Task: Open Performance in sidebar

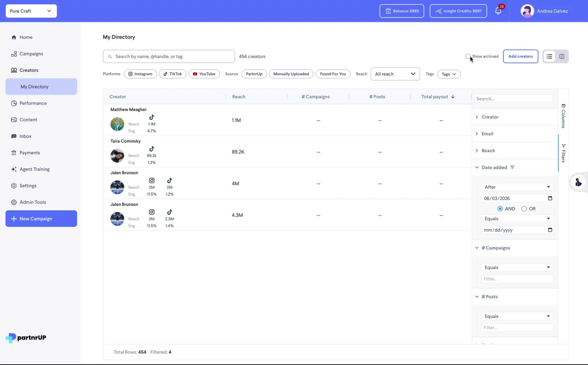Action: [x=41, y=103]
